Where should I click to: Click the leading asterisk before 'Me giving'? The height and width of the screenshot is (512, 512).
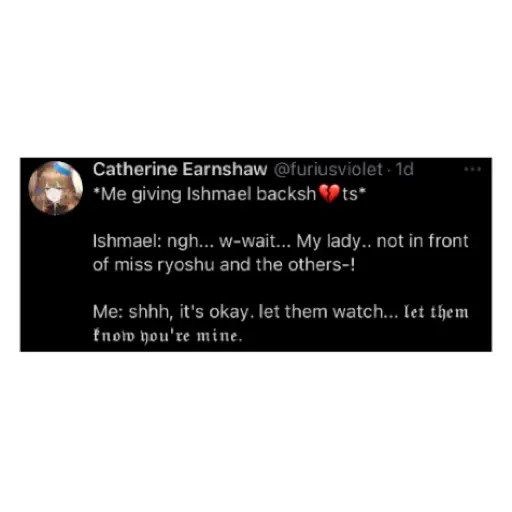point(96,191)
